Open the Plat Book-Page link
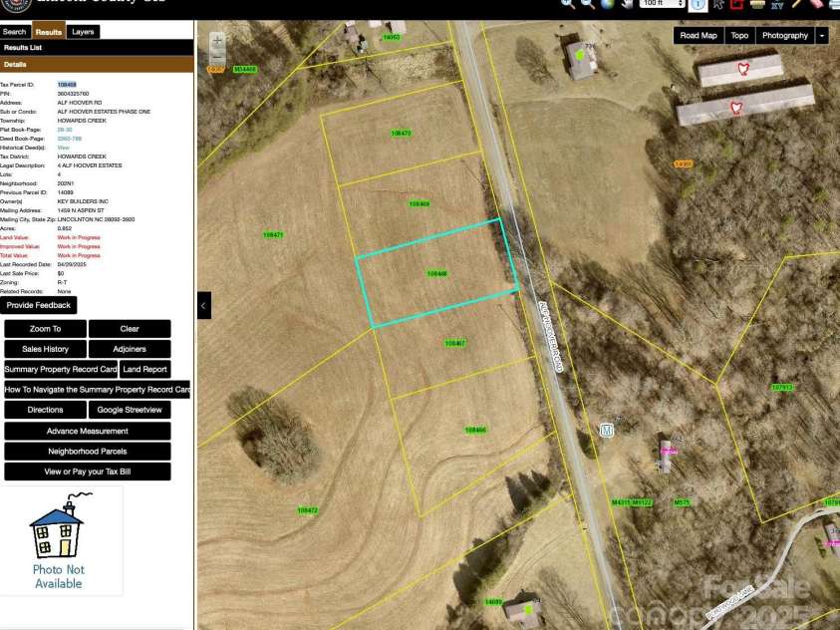 [64, 130]
